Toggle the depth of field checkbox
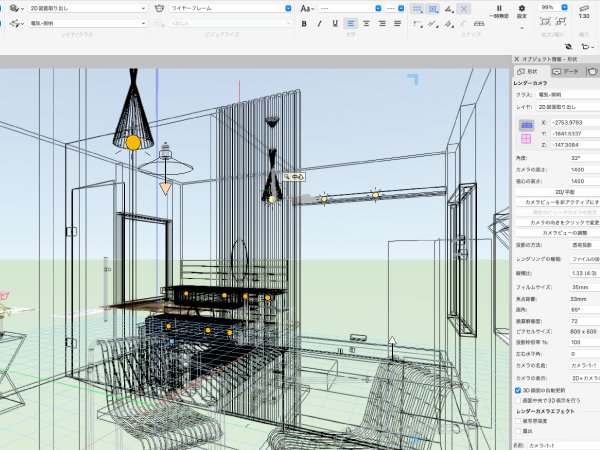 tap(518, 421)
